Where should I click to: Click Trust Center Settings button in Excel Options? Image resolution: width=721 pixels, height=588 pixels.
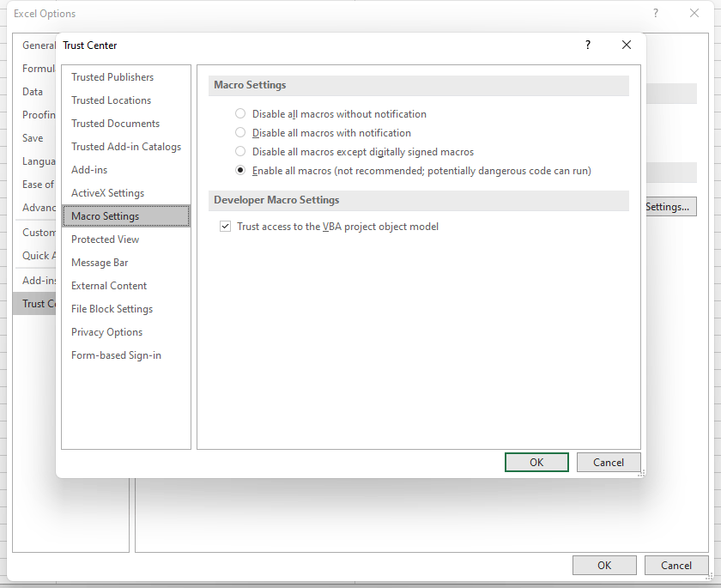click(x=671, y=206)
